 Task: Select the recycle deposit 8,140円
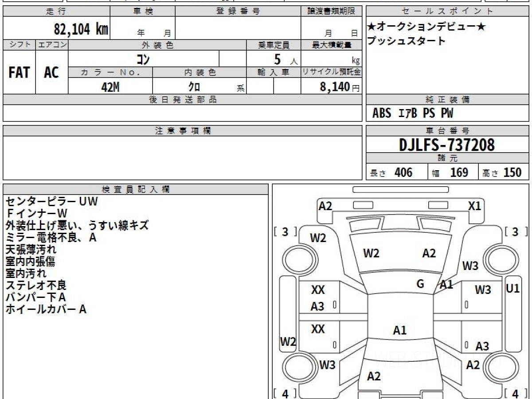(340, 87)
